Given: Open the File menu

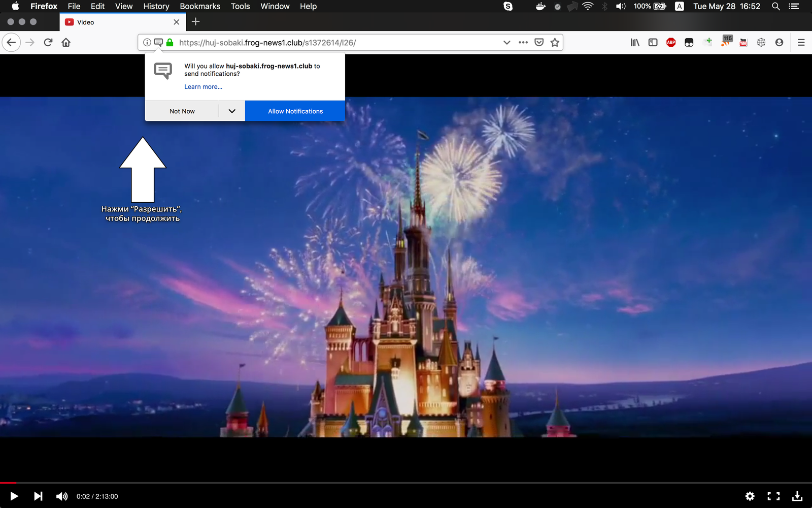Looking at the screenshot, I should click(74, 6).
